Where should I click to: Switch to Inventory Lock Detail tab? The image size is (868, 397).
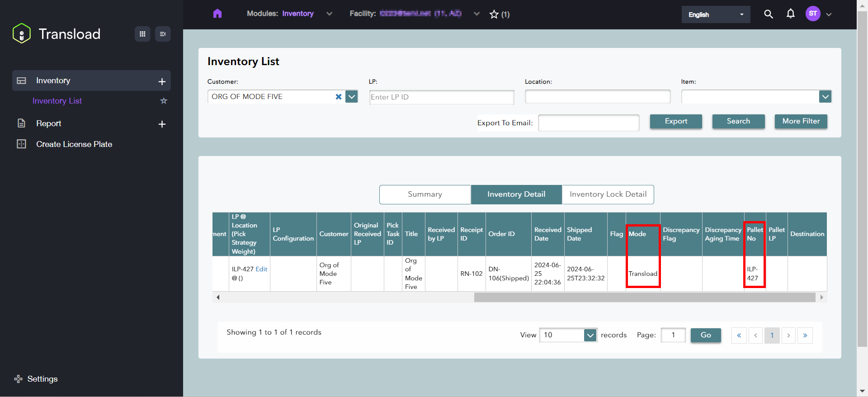pos(608,194)
